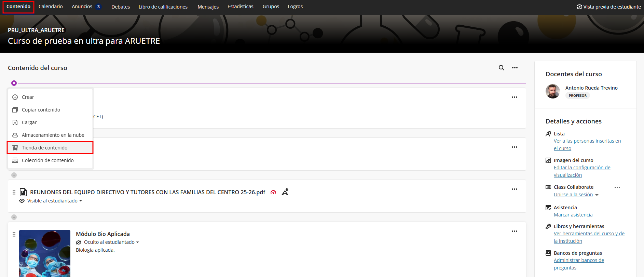
Task: Click the plus divider above the PDF item
Action: [14, 175]
